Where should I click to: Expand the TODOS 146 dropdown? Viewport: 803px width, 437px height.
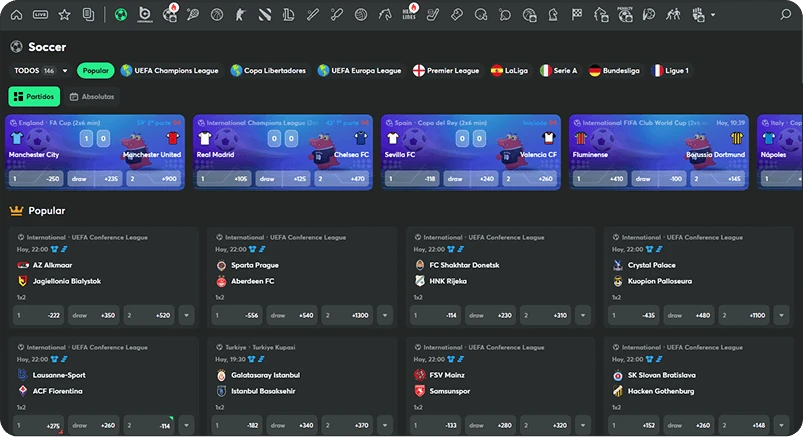click(x=40, y=71)
